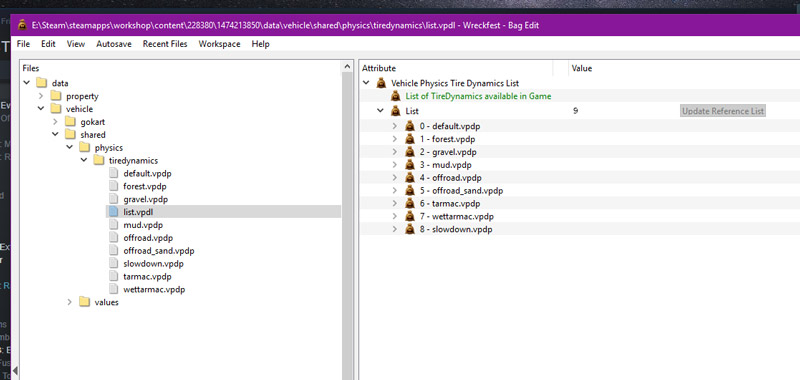Click the default.vpdp file icon in Files tree
The width and height of the screenshot is (800, 380).
113,173
